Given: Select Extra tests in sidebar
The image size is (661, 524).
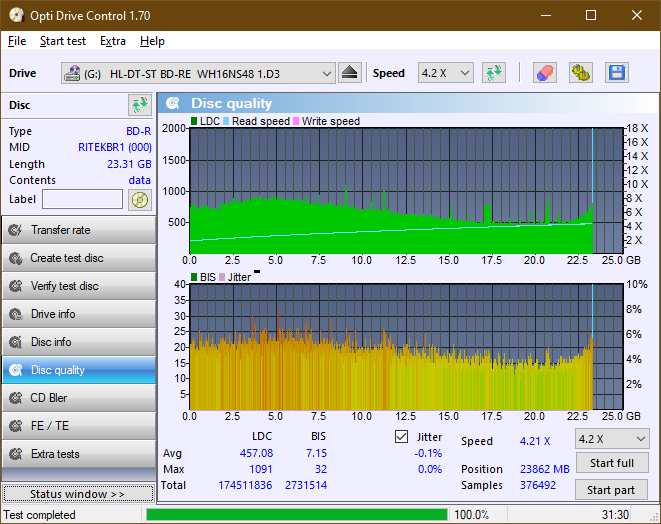Looking at the screenshot, I should pos(79,454).
